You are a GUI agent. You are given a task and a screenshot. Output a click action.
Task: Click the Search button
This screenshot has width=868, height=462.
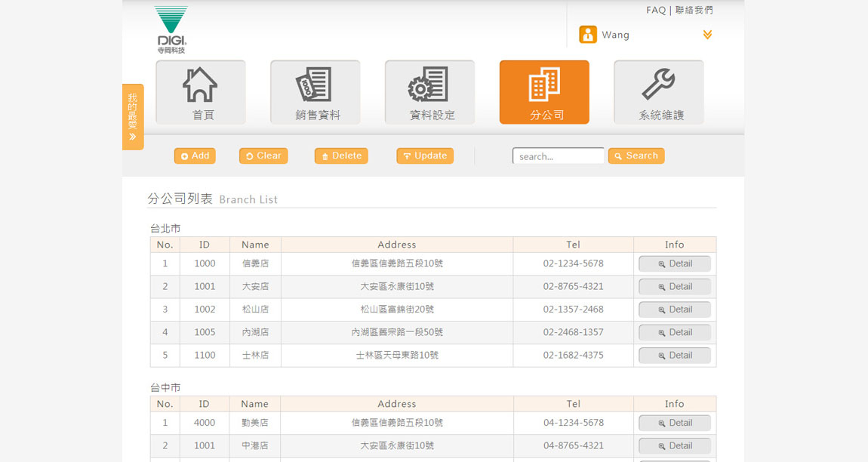pyautogui.click(x=636, y=156)
